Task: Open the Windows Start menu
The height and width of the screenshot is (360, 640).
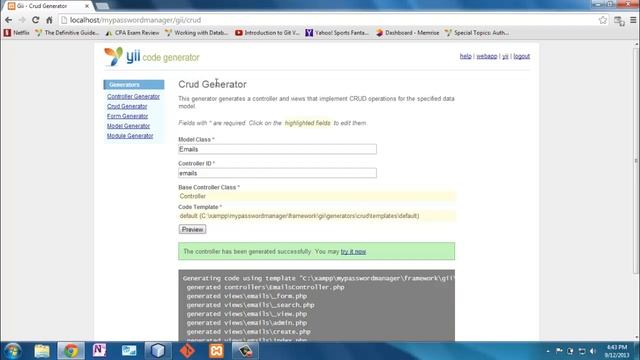Action: coord(12,351)
